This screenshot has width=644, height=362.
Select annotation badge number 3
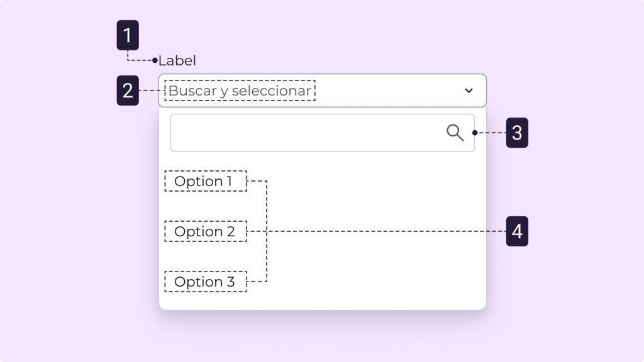point(516,133)
